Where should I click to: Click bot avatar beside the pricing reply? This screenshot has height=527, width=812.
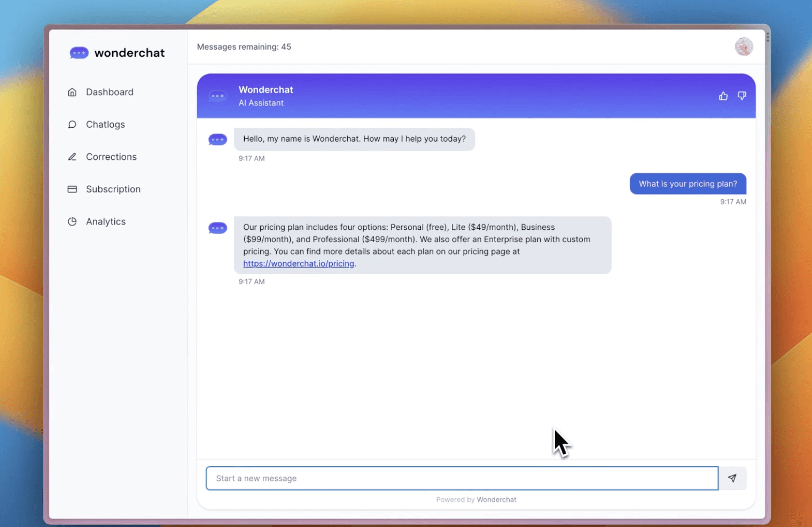218,228
